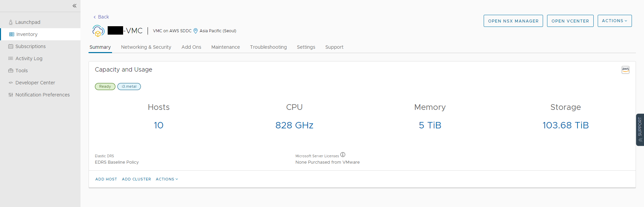Image resolution: width=644 pixels, height=207 pixels.
Task: Switch to the Add Ons tab
Action: pos(191,47)
